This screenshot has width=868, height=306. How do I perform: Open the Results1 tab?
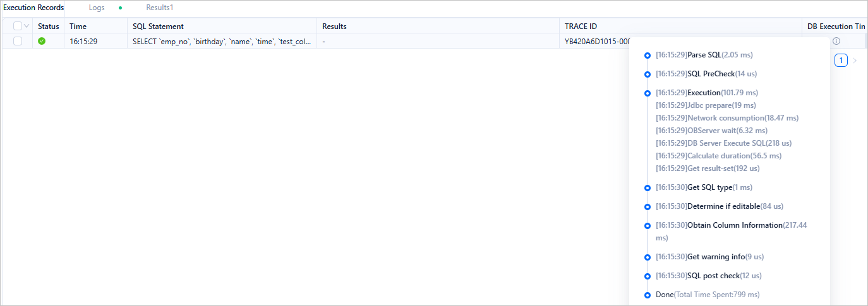159,8
